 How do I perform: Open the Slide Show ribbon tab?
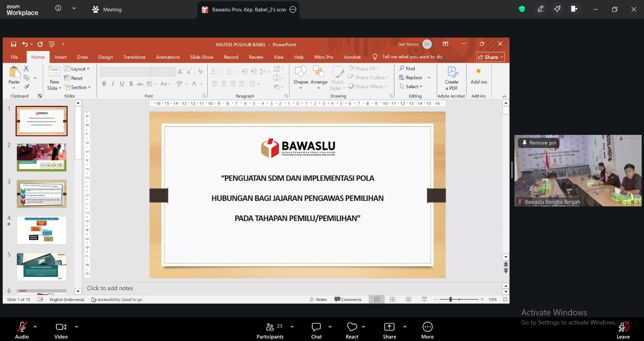[x=202, y=57]
